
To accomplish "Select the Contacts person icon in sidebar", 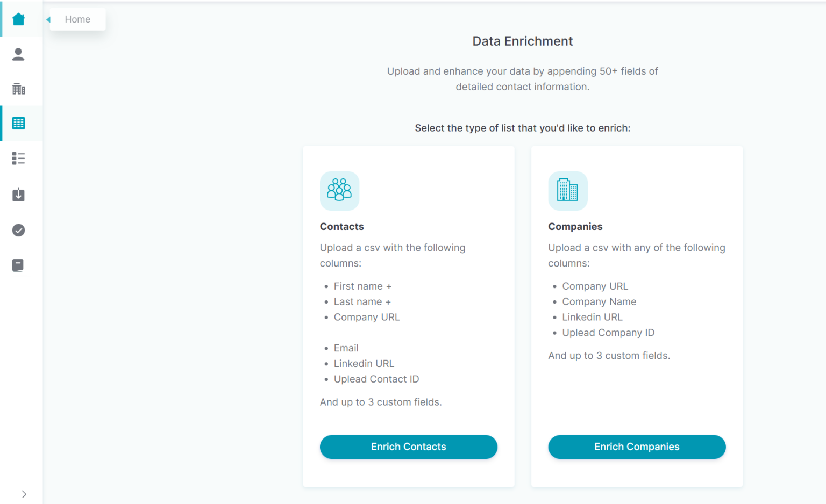I will tap(19, 54).
